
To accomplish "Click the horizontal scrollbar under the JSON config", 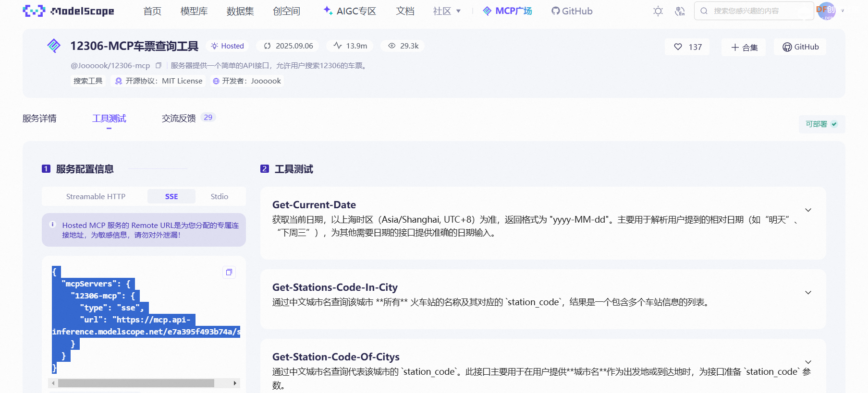I will tap(136, 383).
